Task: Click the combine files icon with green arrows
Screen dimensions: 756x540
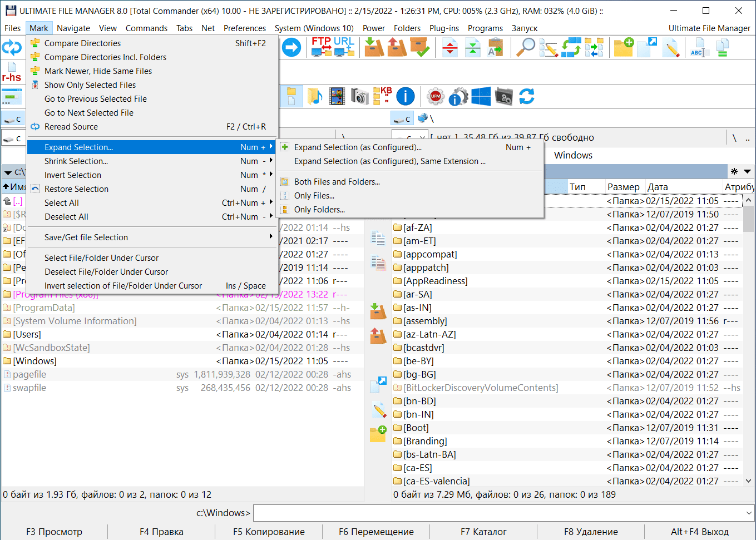Action: coord(473,48)
